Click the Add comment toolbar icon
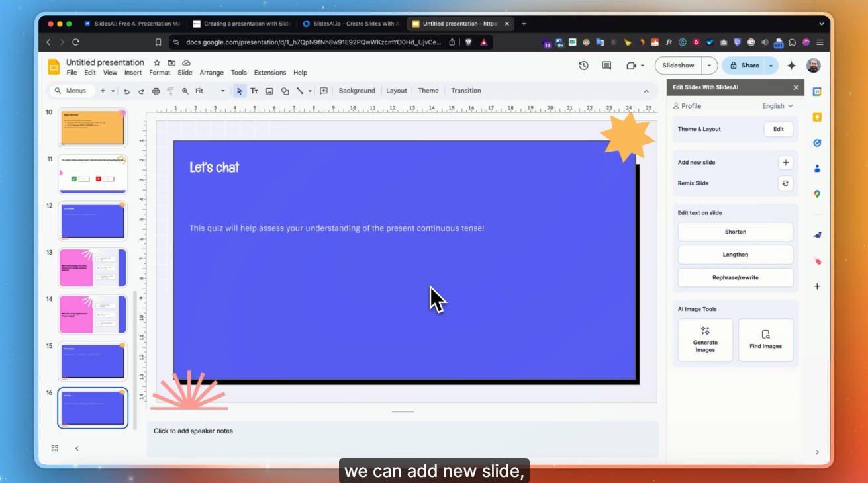The height and width of the screenshot is (483, 868). (x=324, y=91)
